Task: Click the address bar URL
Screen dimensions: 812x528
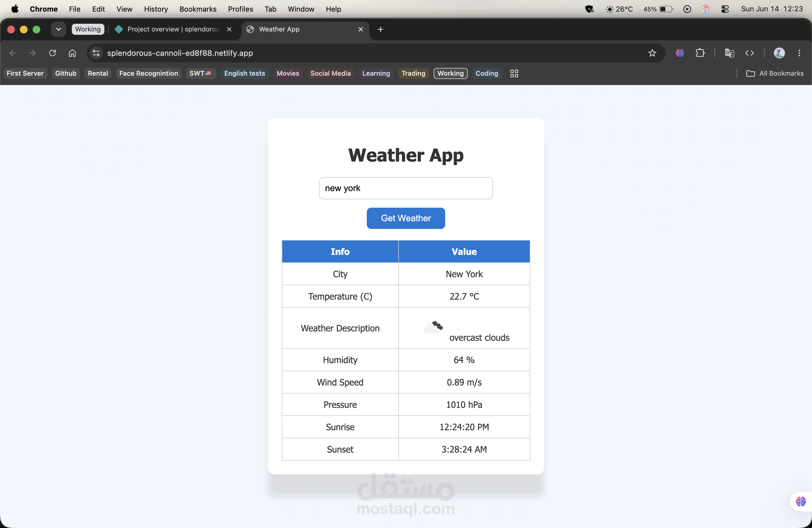Action: [x=180, y=53]
